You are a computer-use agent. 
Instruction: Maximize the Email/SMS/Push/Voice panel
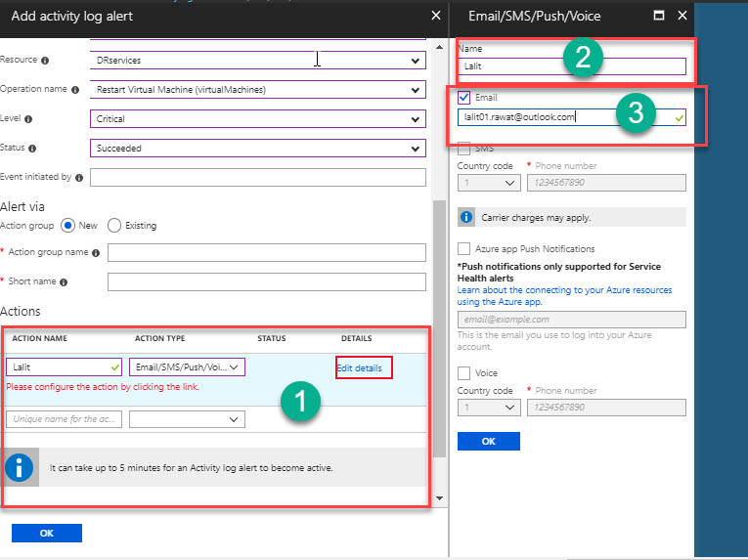coord(658,16)
